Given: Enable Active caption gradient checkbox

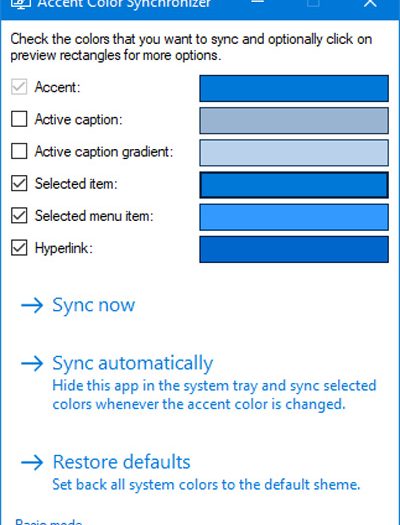Looking at the screenshot, I should pos(19,151).
